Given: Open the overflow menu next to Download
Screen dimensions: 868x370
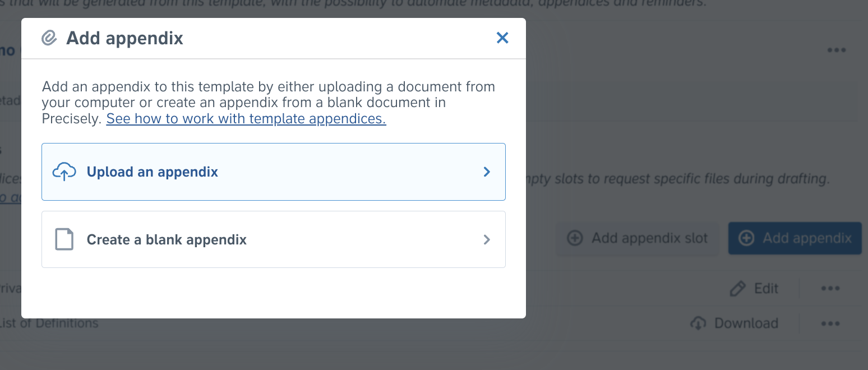Looking at the screenshot, I should click(x=830, y=323).
